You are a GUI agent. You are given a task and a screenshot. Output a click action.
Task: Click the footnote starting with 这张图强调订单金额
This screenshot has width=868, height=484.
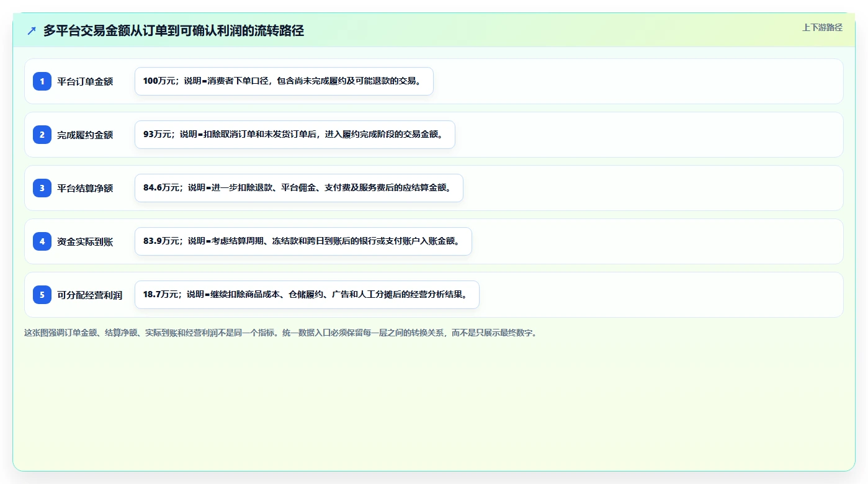coord(280,333)
